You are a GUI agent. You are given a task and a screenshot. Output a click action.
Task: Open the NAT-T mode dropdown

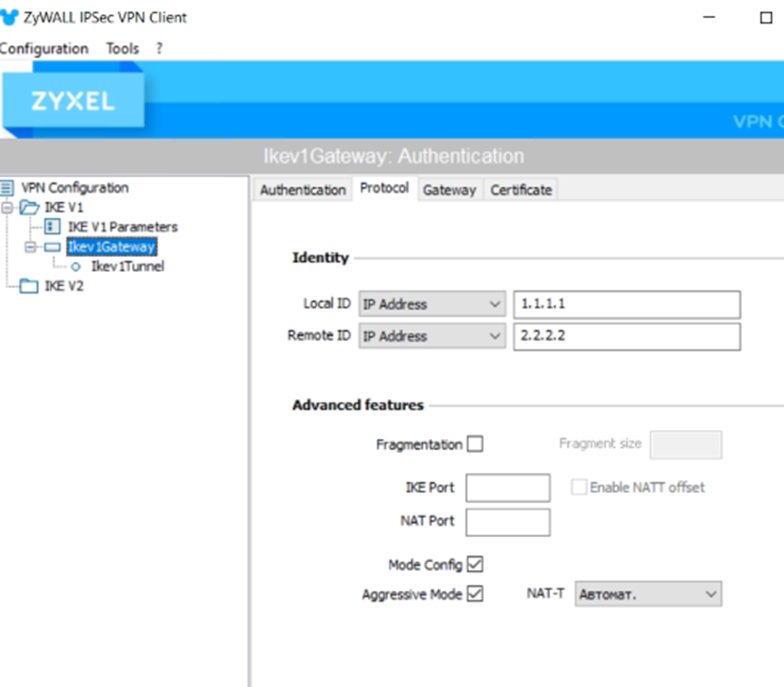(648, 594)
